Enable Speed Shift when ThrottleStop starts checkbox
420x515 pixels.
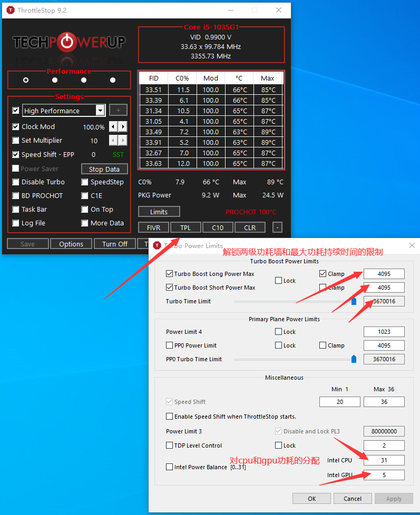click(169, 417)
